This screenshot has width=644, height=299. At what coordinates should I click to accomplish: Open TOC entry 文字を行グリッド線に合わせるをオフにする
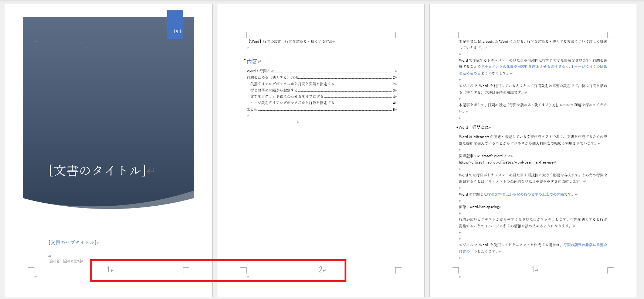point(323,96)
